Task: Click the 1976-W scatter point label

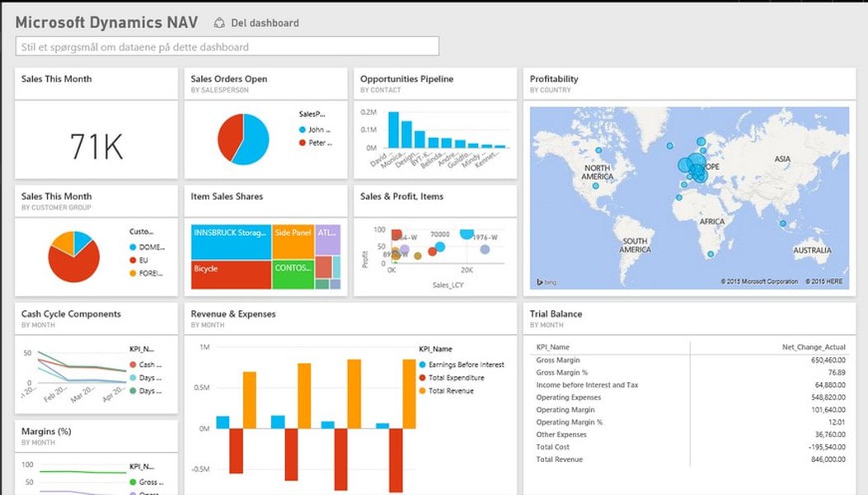Action: 486,238
